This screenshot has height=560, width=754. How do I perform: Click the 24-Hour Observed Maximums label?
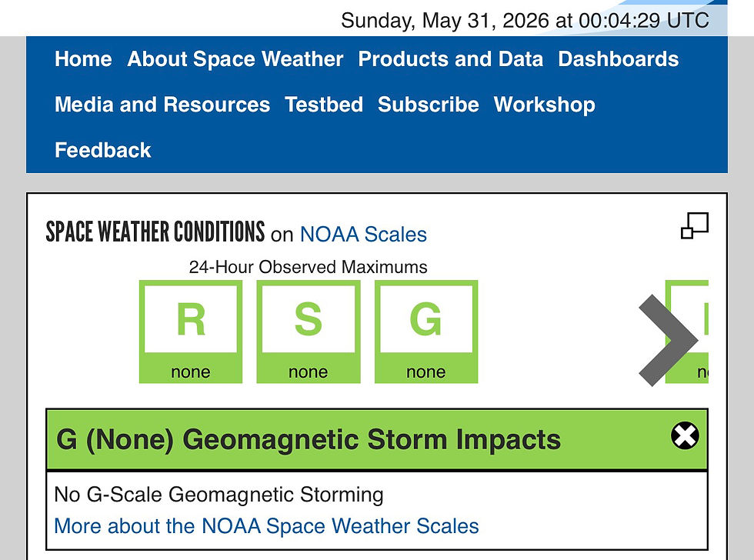[x=309, y=267]
